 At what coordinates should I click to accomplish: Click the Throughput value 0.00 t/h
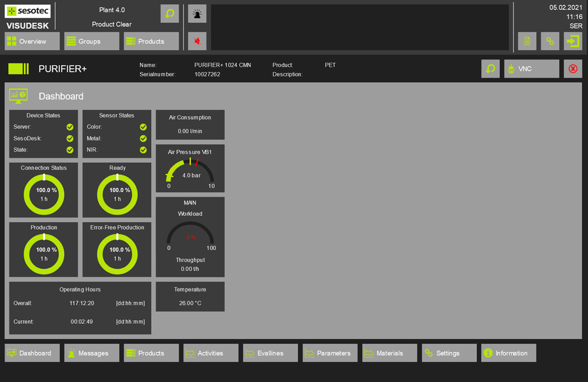tap(190, 269)
